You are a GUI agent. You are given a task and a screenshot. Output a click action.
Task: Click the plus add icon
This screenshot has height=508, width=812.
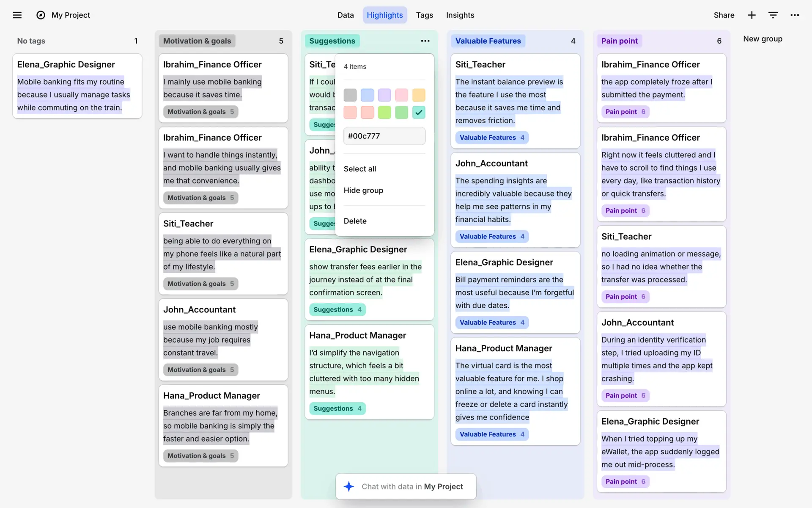[752, 15]
